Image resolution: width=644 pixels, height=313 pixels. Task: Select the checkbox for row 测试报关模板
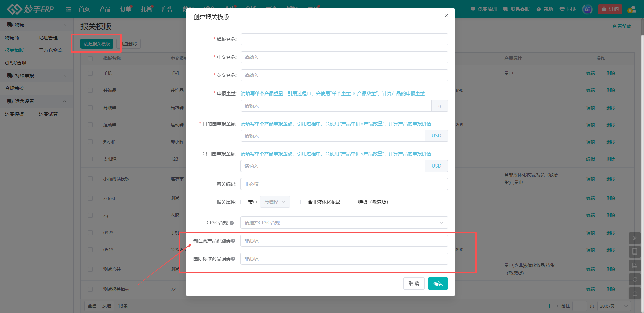click(x=90, y=289)
